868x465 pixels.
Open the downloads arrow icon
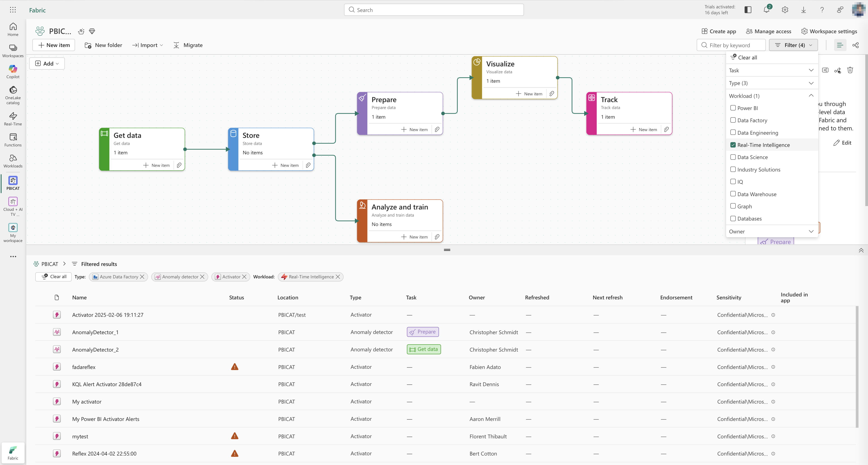coord(804,10)
